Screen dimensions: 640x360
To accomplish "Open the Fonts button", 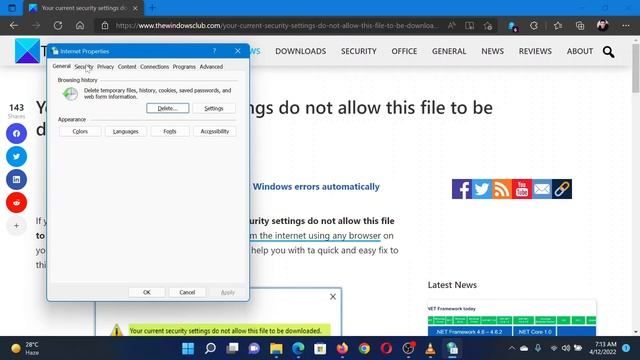I will click(x=170, y=131).
